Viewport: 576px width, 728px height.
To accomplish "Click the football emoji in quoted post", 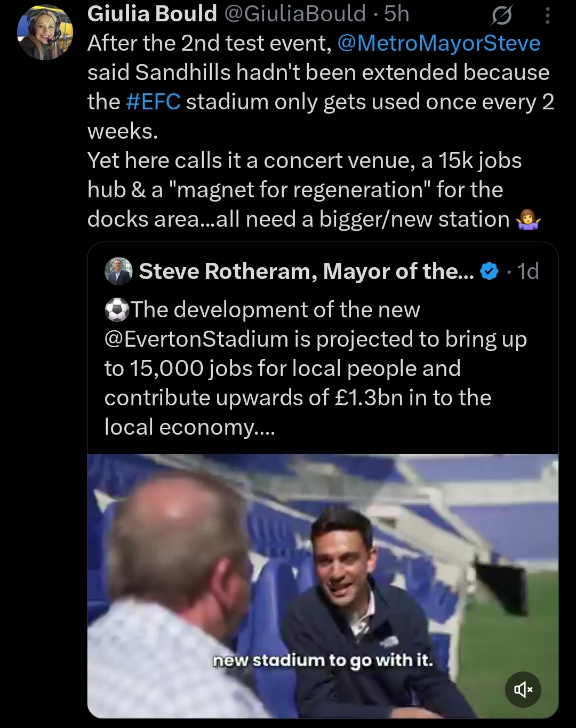I will (117, 310).
